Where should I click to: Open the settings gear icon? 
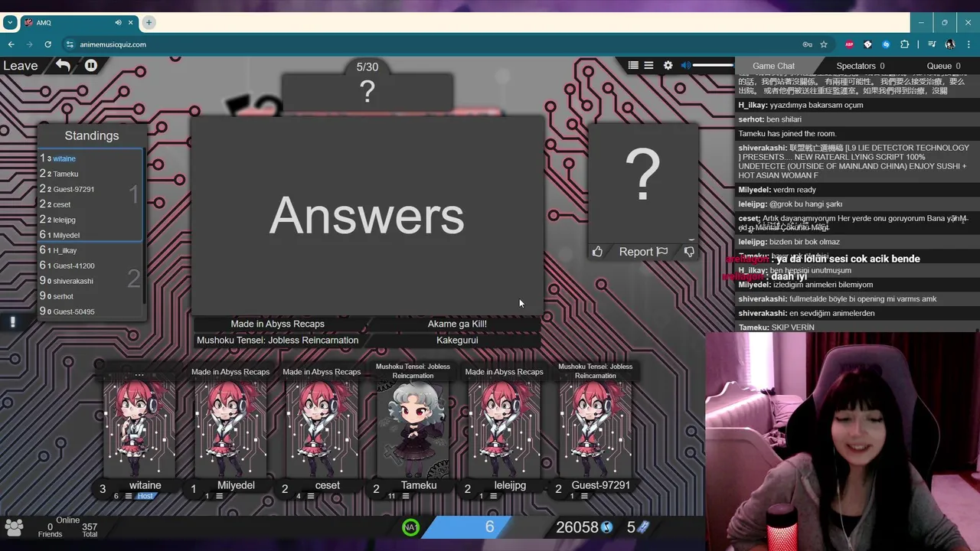tap(668, 66)
